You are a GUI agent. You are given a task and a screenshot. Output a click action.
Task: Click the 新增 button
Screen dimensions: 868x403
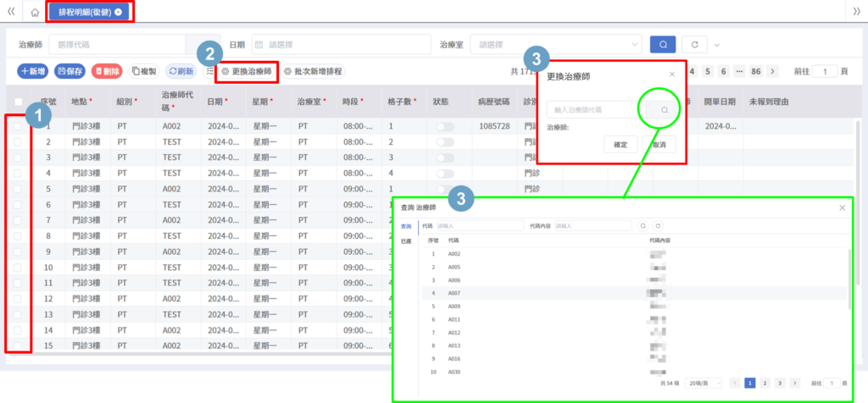tap(33, 71)
